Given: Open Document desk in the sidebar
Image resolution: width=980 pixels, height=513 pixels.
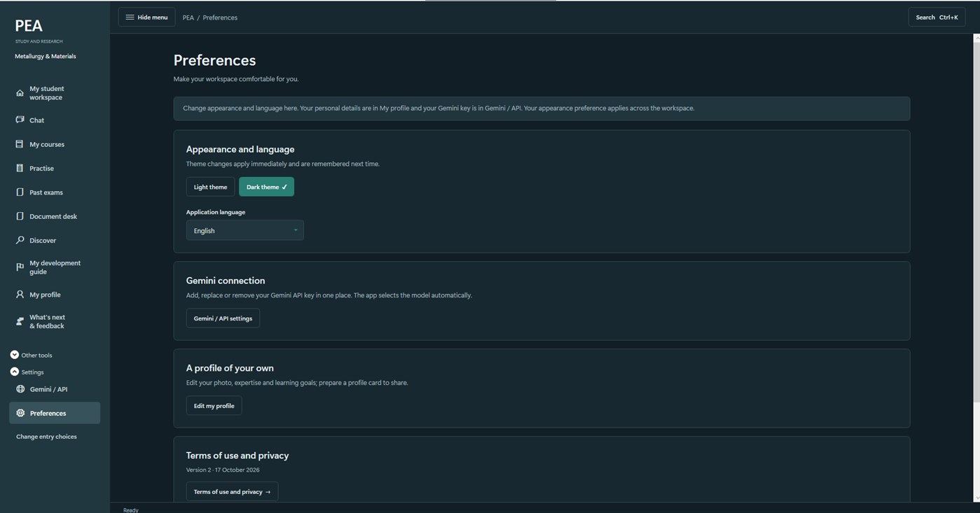Looking at the screenshot, I should (53, 216).
